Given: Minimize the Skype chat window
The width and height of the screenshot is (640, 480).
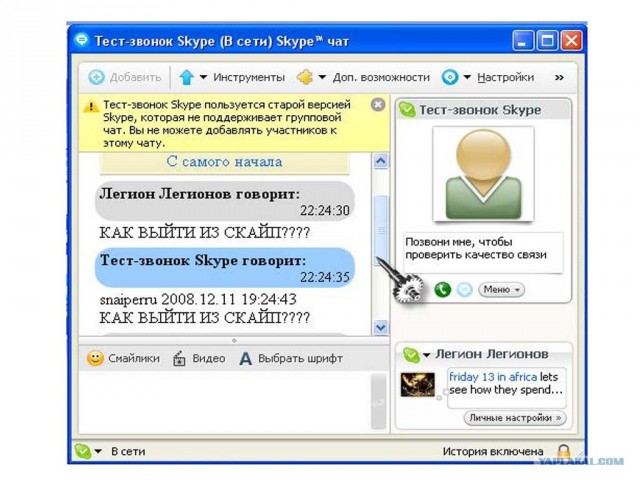Looking at the screenshot, I should point(523,40).
